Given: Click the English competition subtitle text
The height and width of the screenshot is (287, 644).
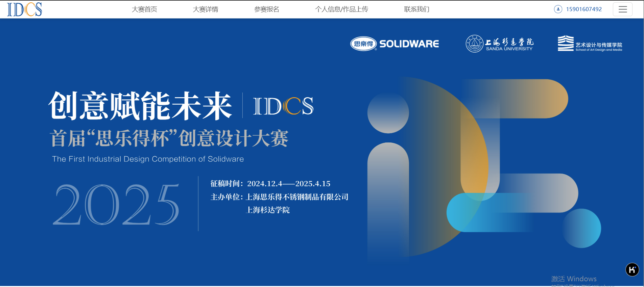Looking at the screenshot, I should [x=148, y=159].
